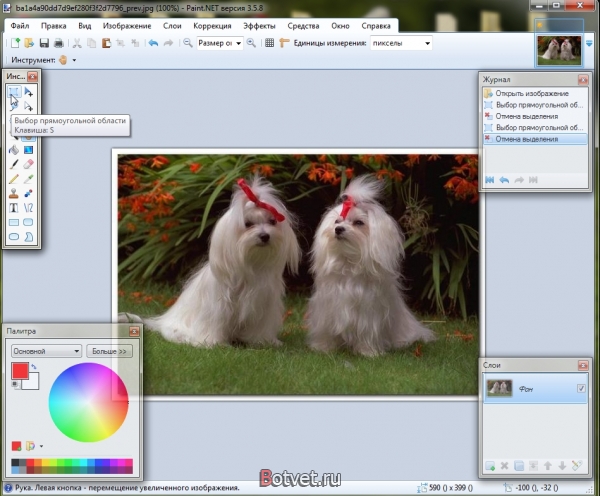Screen dimensions: 600x496
Task: Close the Палитра panel
Action: click(x=134, y=331)
